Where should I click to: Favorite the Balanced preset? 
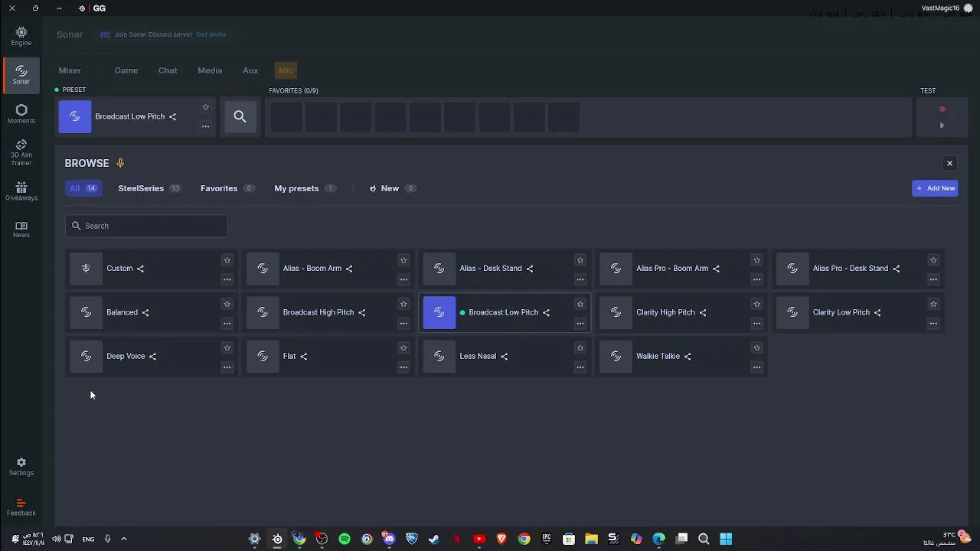(227, 304)
